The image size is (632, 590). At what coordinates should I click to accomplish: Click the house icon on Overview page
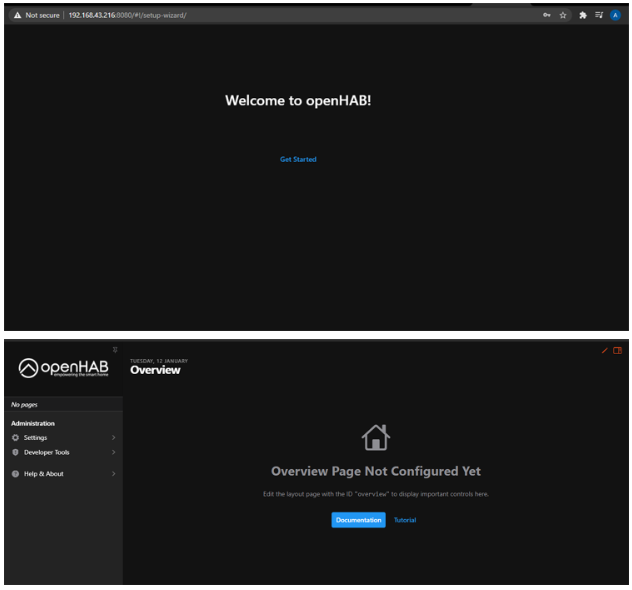[x=376, y=434]
